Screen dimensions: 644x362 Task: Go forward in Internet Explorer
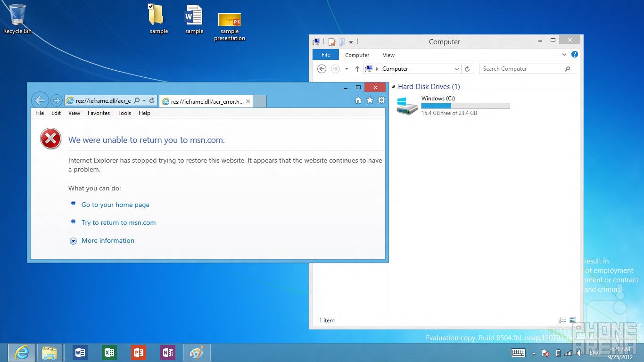tap(56, 100)
